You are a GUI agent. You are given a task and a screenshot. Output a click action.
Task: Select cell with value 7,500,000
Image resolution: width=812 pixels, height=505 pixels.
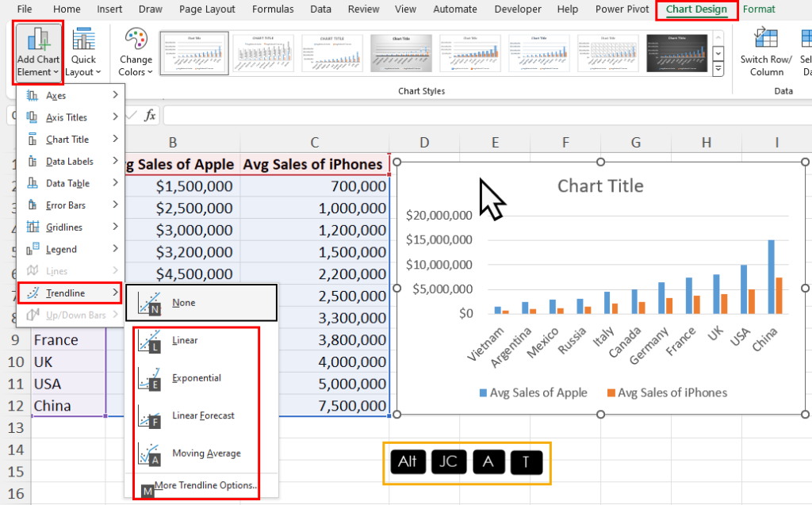[314, 406]
